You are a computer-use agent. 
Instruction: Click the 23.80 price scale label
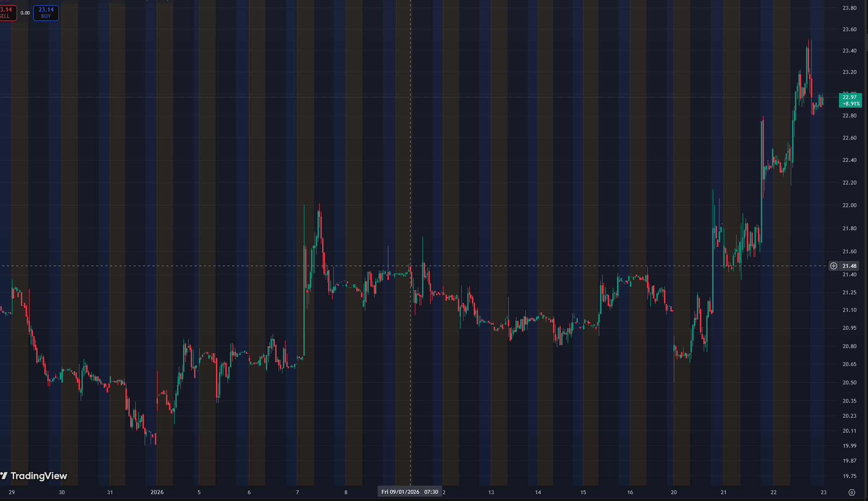coord(849,8)
